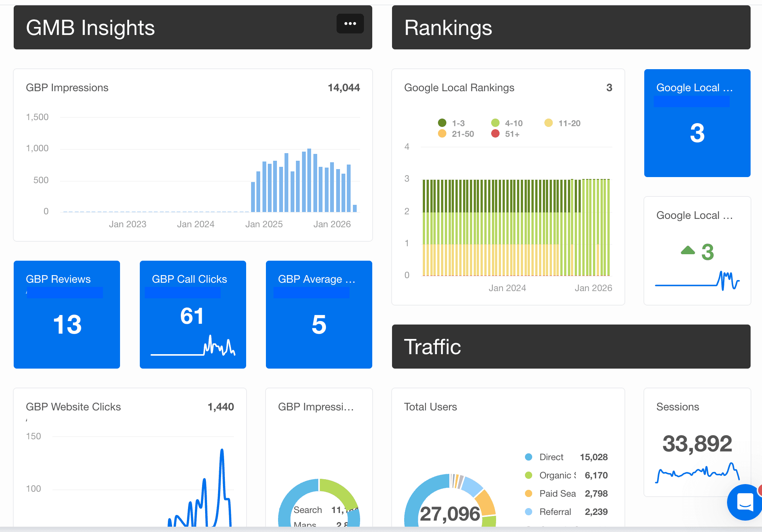Toggle the 21-50 ranking legend dot
The height and width of the screenshot is (532, 762).
tap(442, 133)
